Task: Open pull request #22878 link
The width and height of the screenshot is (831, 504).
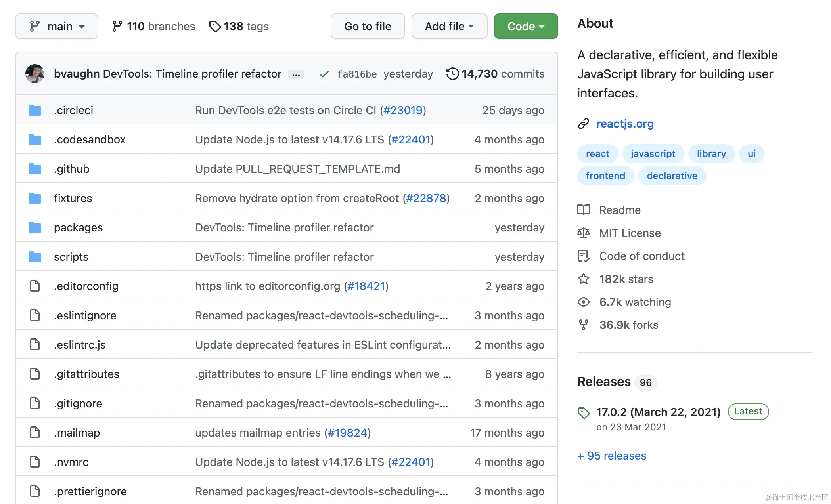Action: [426, 198]
